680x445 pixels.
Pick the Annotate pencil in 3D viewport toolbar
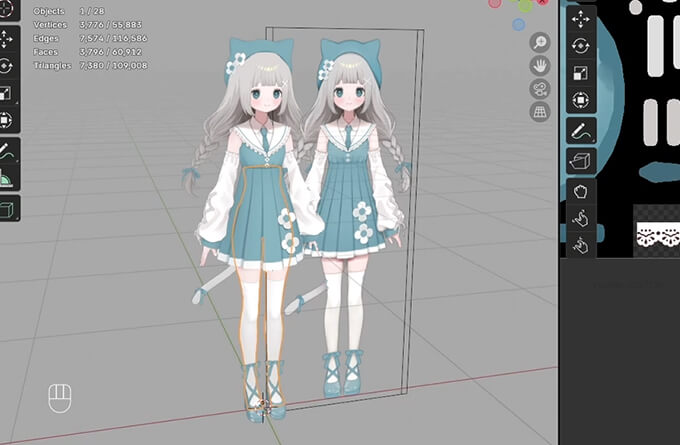coord(5,153)
